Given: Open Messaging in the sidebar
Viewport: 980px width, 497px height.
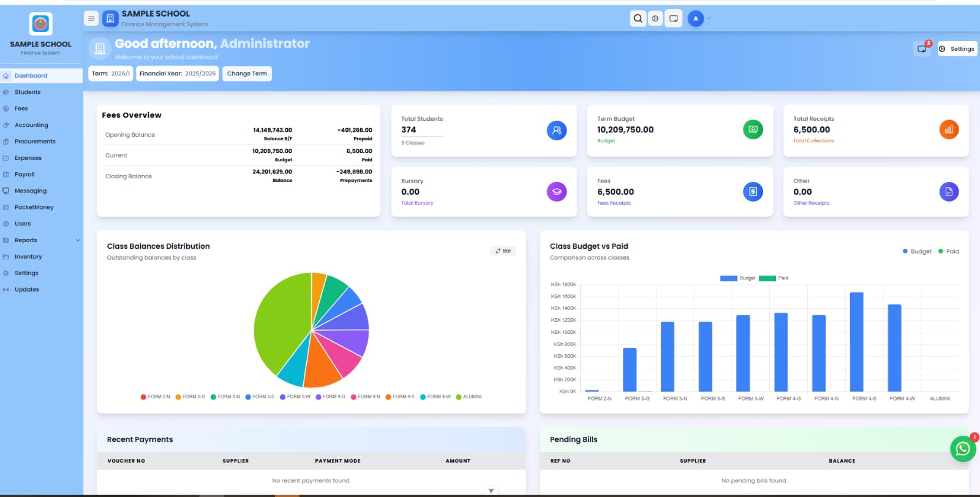Looking at the screenshot, I should [x=41, y=191].
